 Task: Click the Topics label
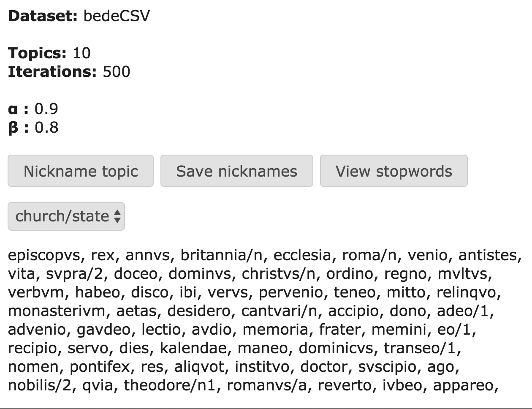pyautogui.click(x=37, y=53)
